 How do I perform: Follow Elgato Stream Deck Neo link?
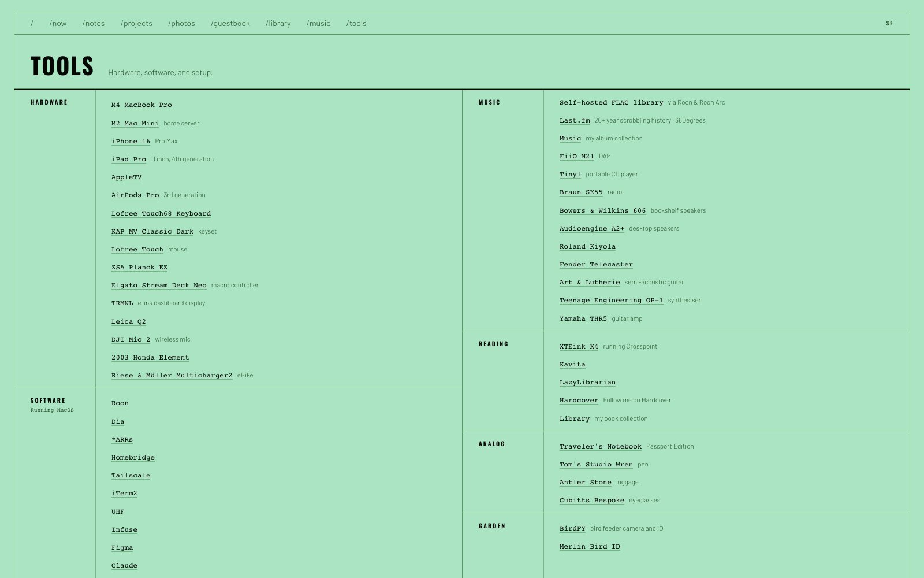pos(159,285)
